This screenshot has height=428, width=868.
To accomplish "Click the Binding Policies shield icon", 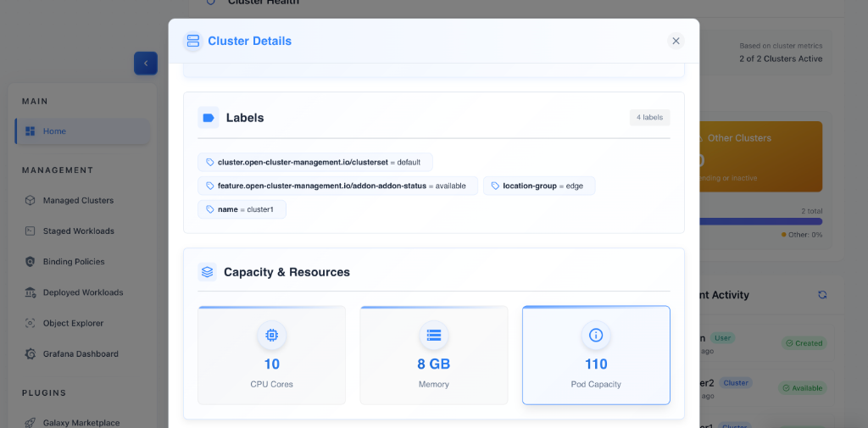I will [x=30, y=262].
